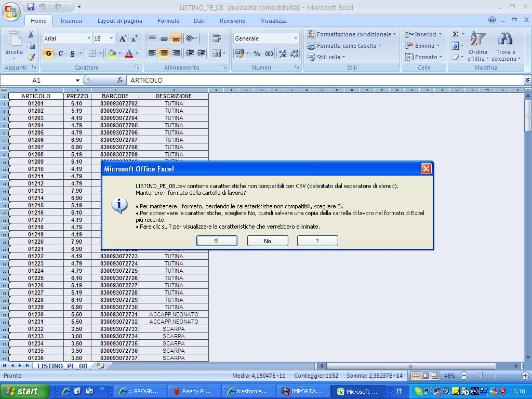Viewport: 532px width, 399px height.
Task: Decrease decimal places
Action: (295, 54)
